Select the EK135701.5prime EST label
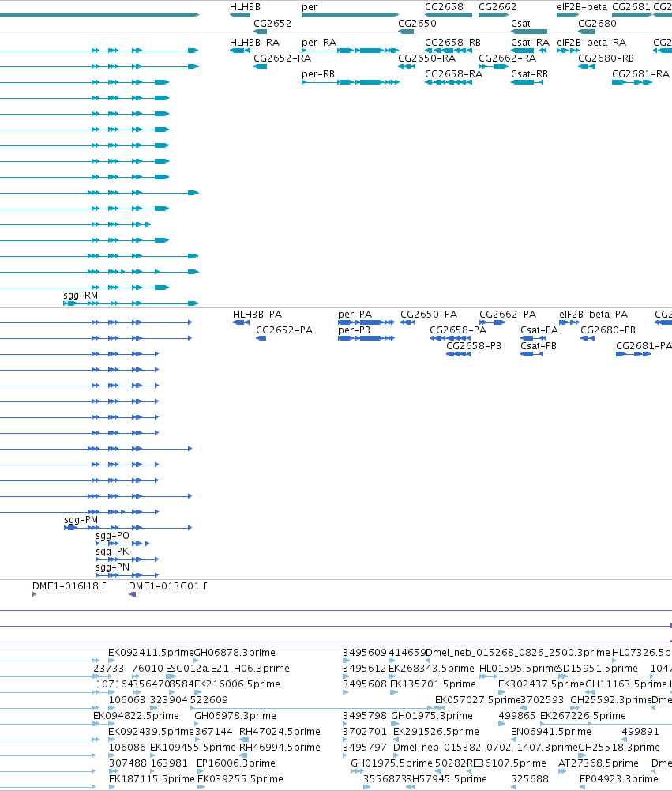The image size is (672, 791). tap(433, 684)
